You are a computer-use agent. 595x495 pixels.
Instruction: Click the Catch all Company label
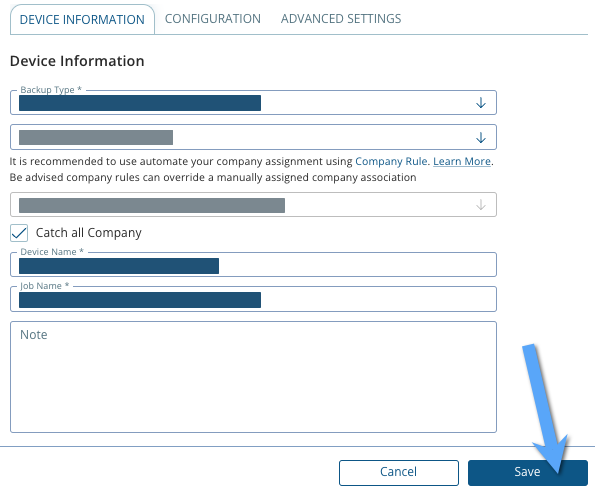88,233
